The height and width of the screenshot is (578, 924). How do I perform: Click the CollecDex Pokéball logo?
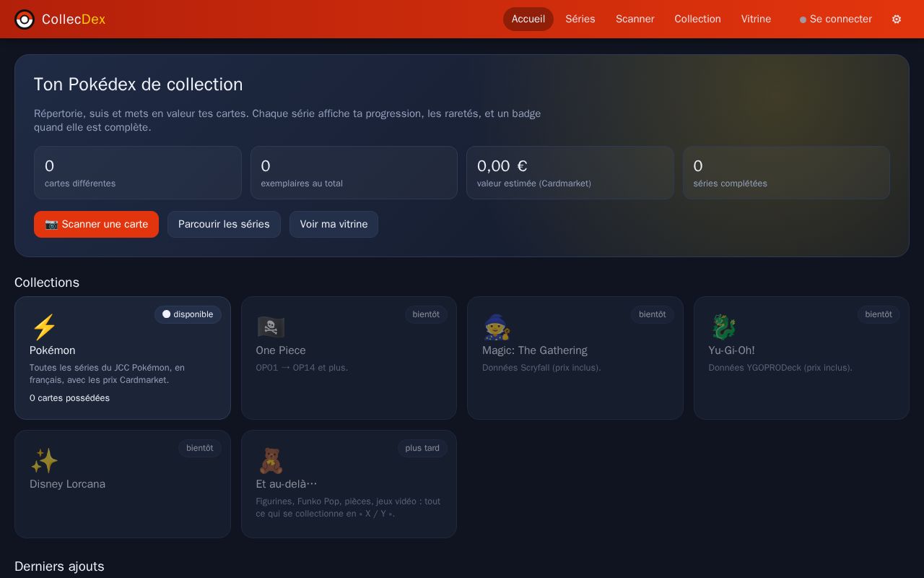click(25, 20)
